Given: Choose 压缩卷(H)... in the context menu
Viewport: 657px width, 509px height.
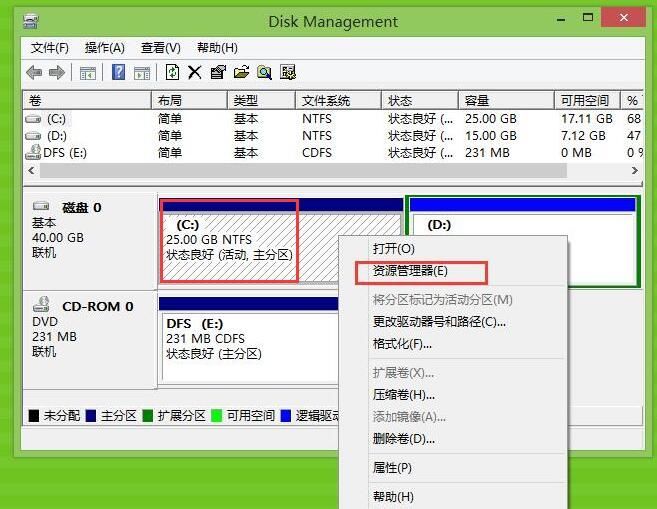Looking at the screenshot, I should tap(453, 395).
